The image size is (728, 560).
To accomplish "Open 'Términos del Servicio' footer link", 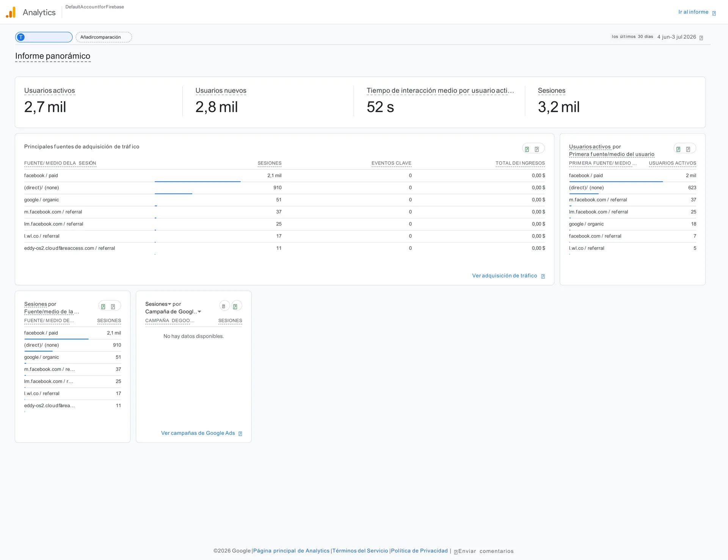I will point(360,551).
